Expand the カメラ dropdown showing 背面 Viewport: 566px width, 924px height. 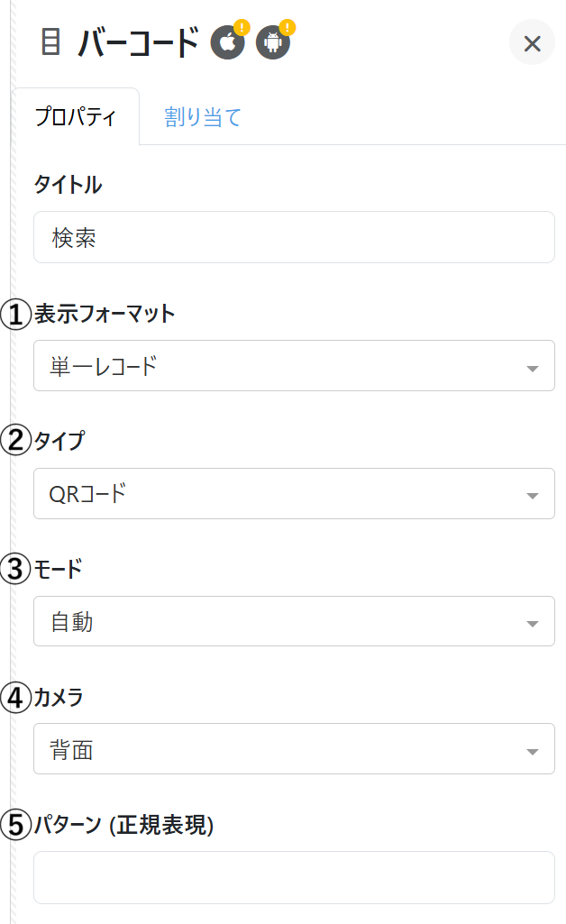294,749
